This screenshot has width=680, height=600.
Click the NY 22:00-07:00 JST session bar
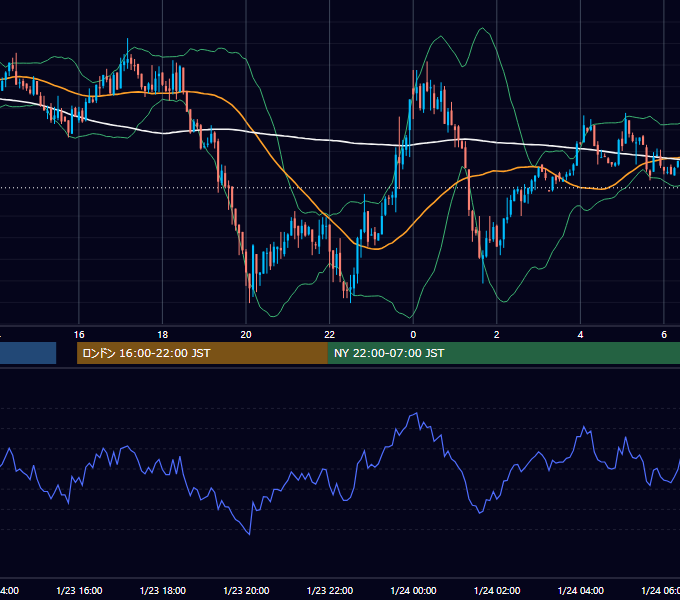[503, 353]
